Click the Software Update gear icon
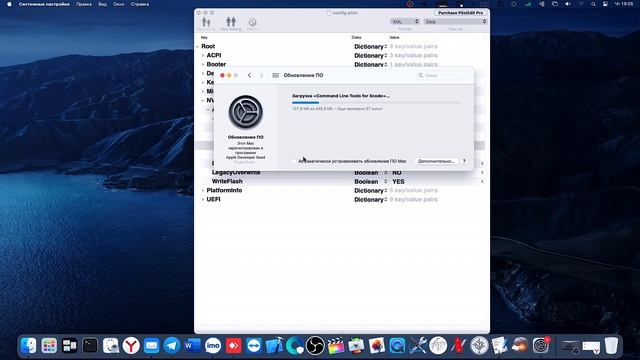 click(246, 112)
